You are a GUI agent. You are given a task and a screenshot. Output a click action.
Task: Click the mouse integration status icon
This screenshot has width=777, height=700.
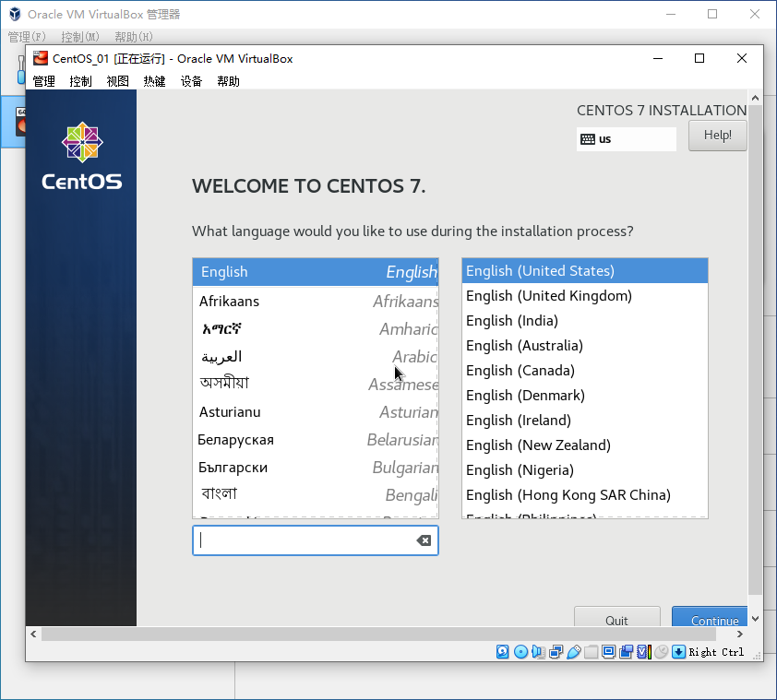coord(661,651)
